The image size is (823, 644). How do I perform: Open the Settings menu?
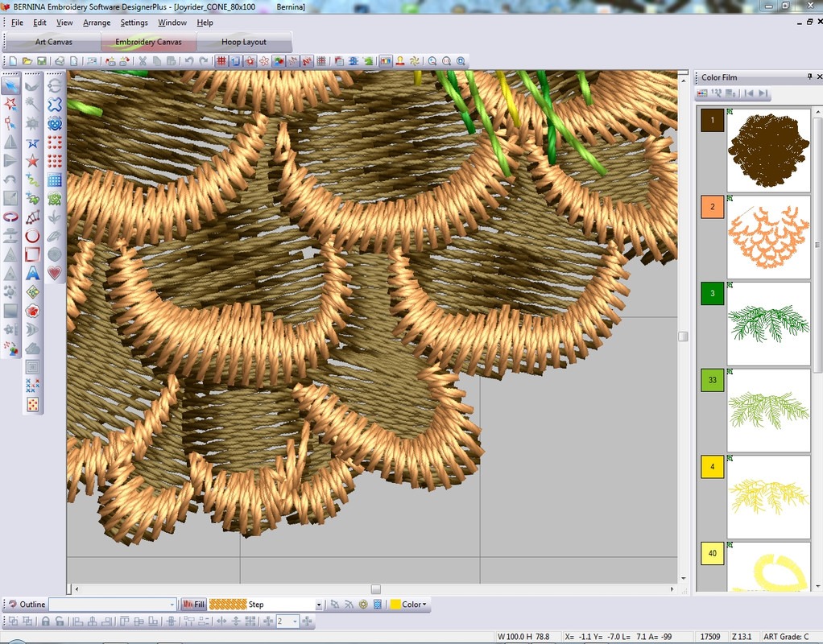click(x=134, y=23)
